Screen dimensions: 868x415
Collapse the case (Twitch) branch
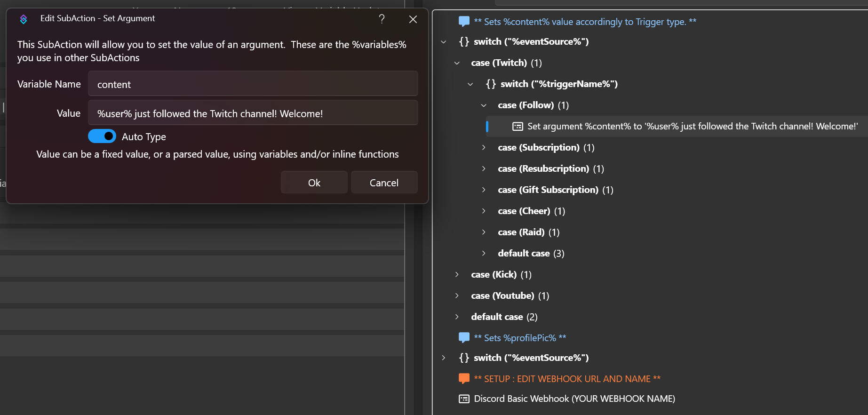pos(457,63)
